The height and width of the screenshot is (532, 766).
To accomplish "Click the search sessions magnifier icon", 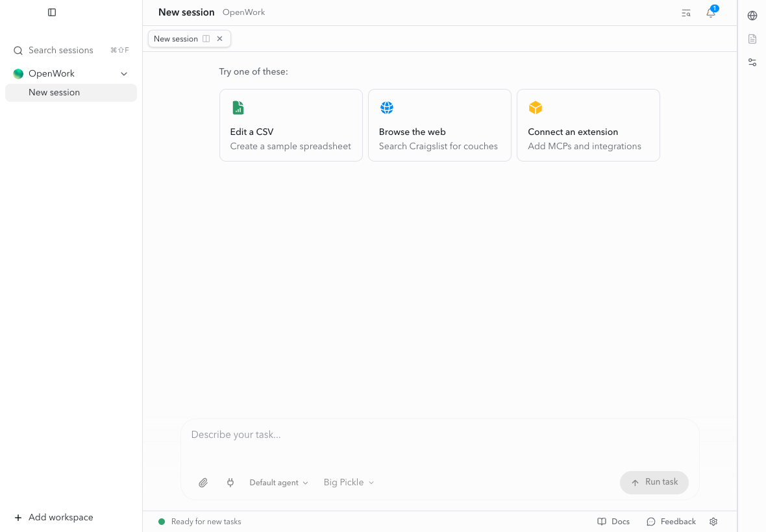I will [x=18, y=50].
